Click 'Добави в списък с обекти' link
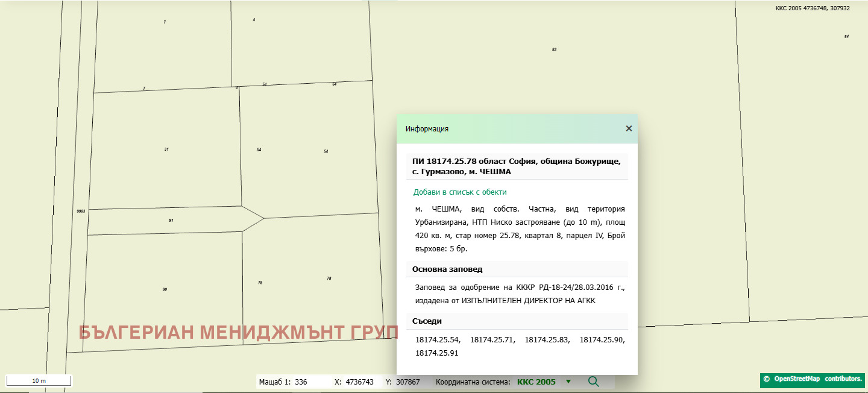The height and width of the screenshot is (393, 868). 459,192
